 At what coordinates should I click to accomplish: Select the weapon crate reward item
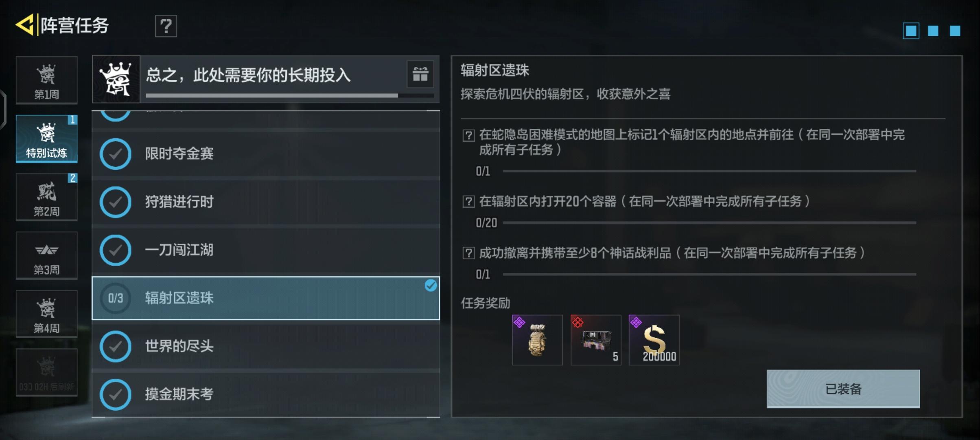pos(596,340)
